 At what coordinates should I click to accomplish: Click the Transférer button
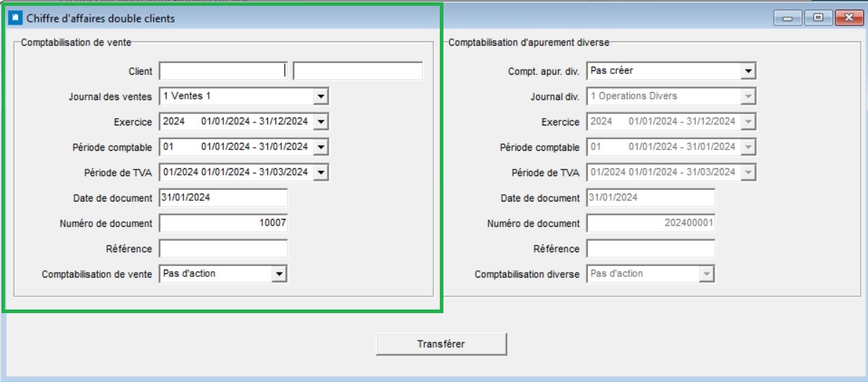tap(441, 344)
